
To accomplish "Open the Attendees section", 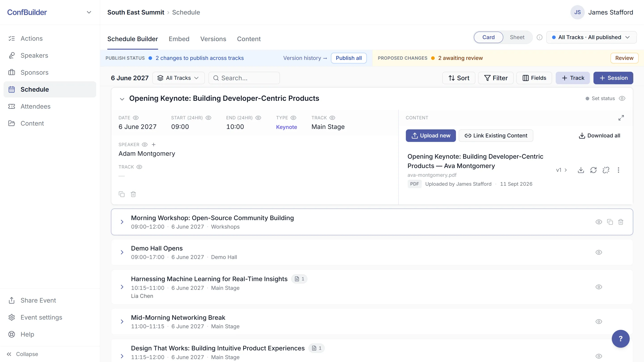I will click(x=50, y=106).
